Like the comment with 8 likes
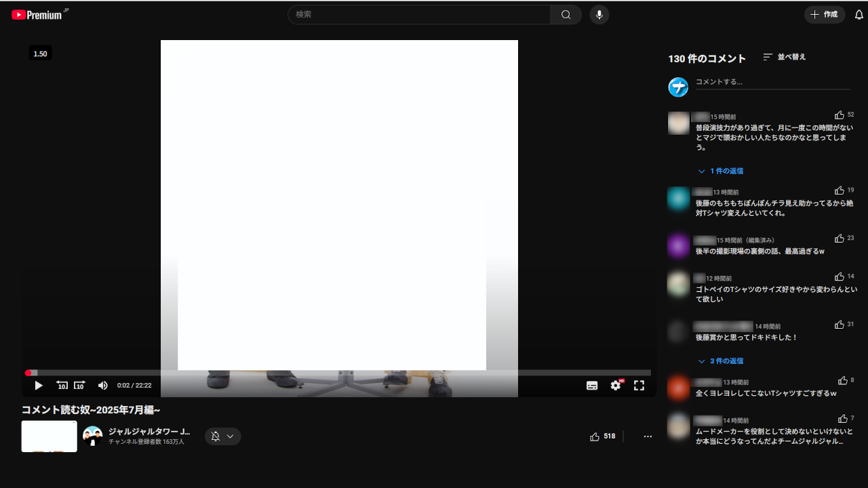 click(x=843, y=381)
